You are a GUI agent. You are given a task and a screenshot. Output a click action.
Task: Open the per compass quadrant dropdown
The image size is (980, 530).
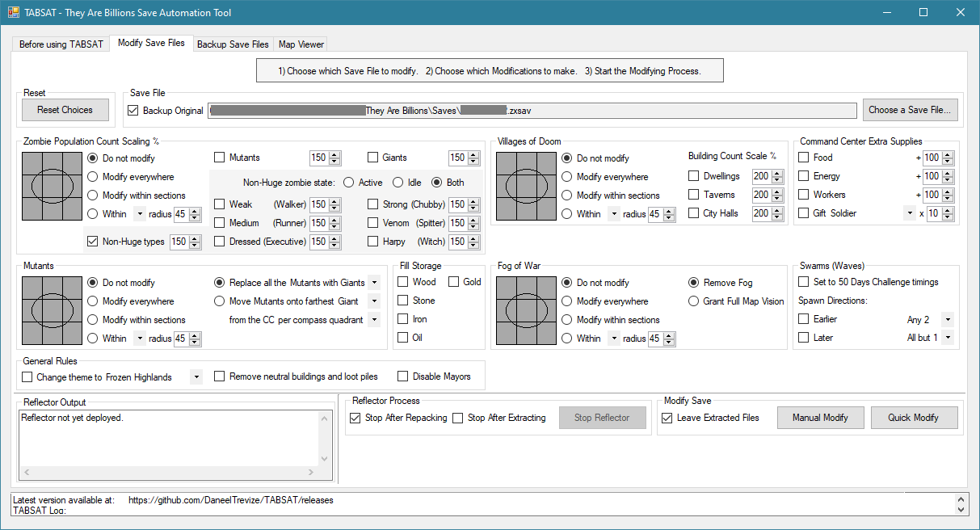[373, 320]
